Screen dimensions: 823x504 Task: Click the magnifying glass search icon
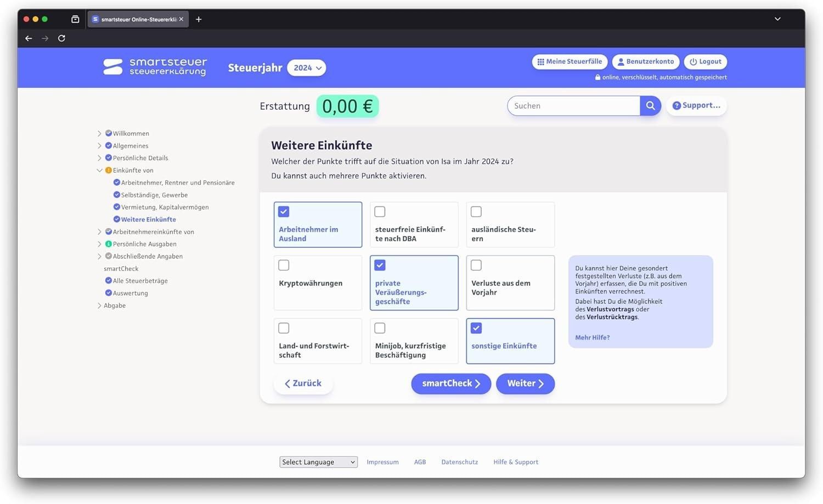click(650, 106)
